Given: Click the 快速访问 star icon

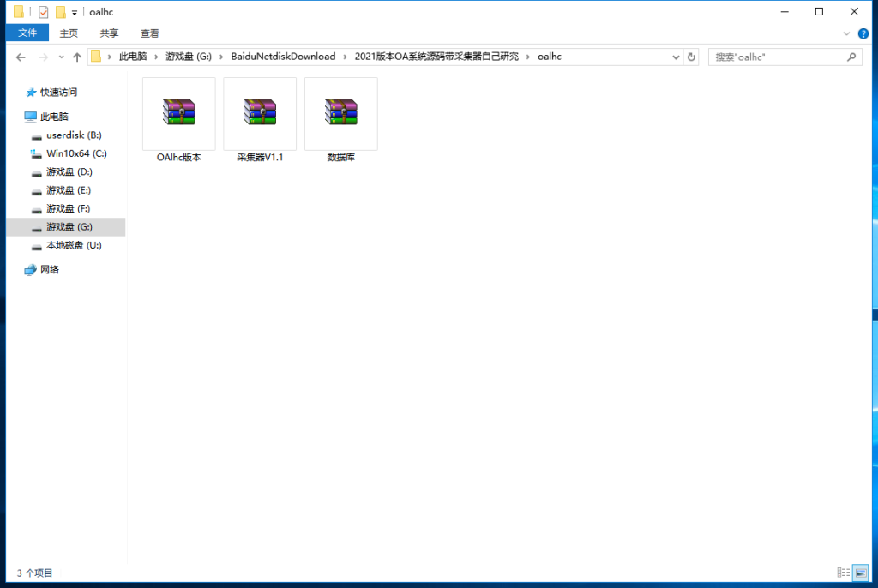Looking at the screenshot, I should [32, 93].
